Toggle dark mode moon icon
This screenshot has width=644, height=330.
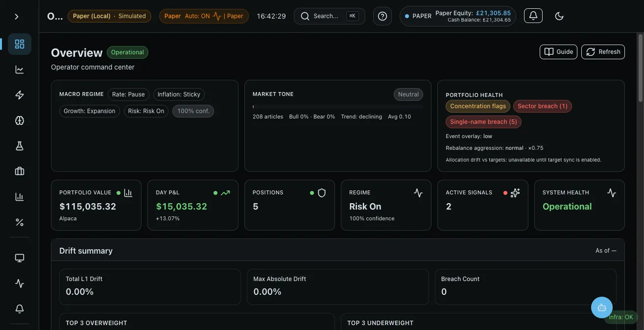pos(559,16)
